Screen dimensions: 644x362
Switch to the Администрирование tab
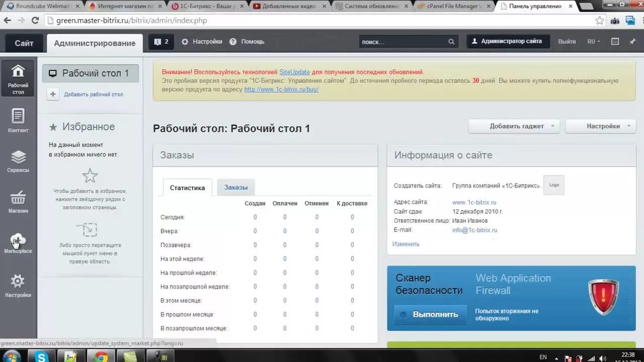coord(95,43)
